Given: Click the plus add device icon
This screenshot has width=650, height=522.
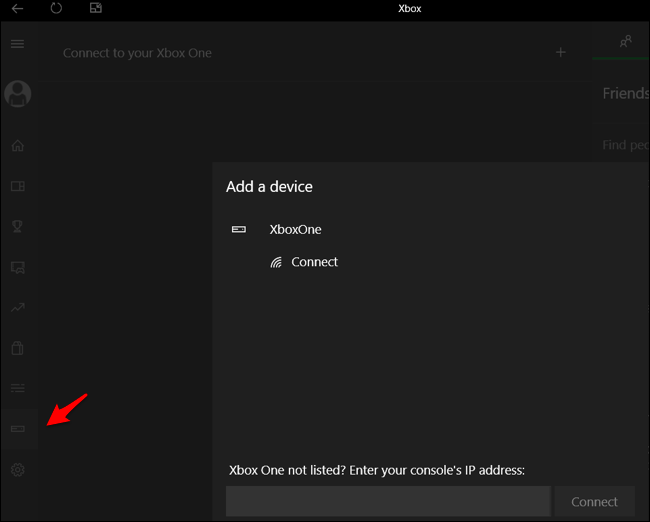Looking at the screenshot, I should click(560, 52).
